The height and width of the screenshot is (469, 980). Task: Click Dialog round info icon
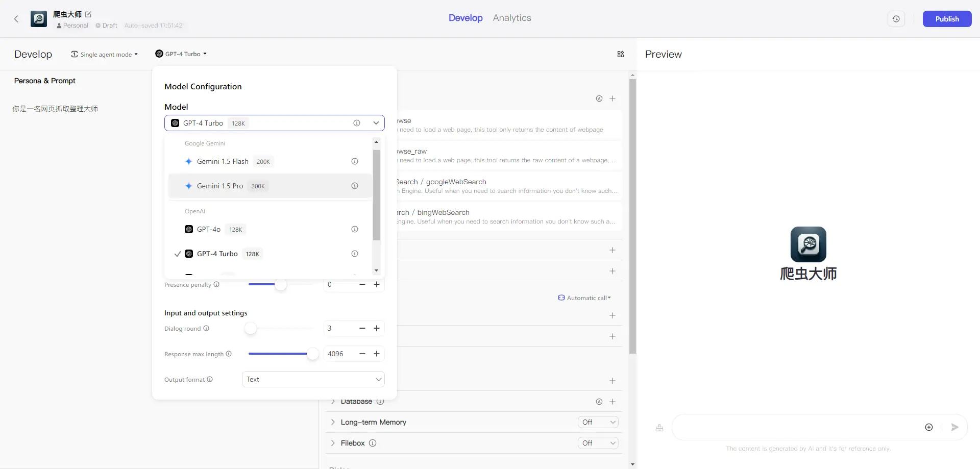(206, 328)
